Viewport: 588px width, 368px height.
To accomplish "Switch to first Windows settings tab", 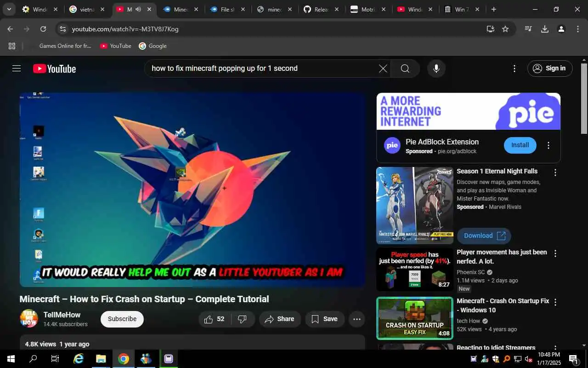I will (x=40, y=9).
